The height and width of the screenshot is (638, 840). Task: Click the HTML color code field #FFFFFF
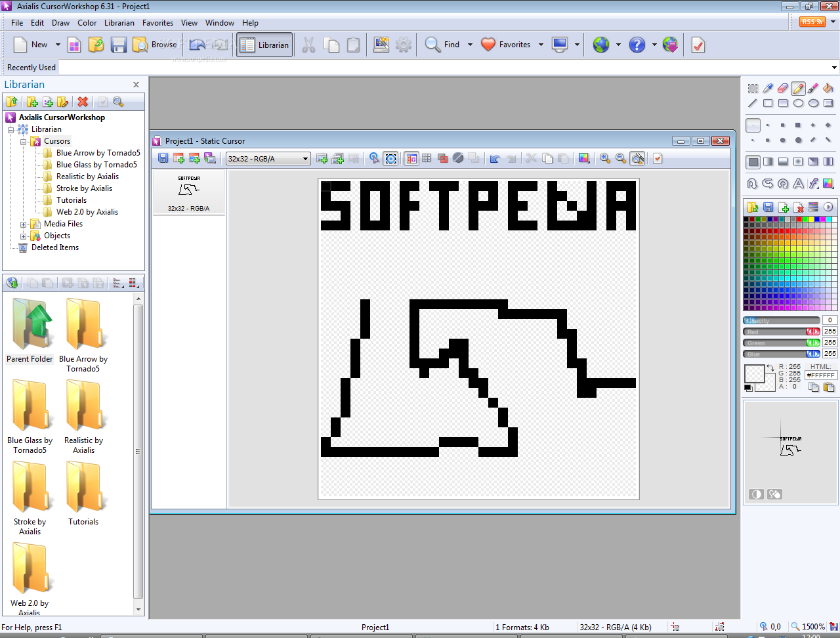tap(821, 375)
